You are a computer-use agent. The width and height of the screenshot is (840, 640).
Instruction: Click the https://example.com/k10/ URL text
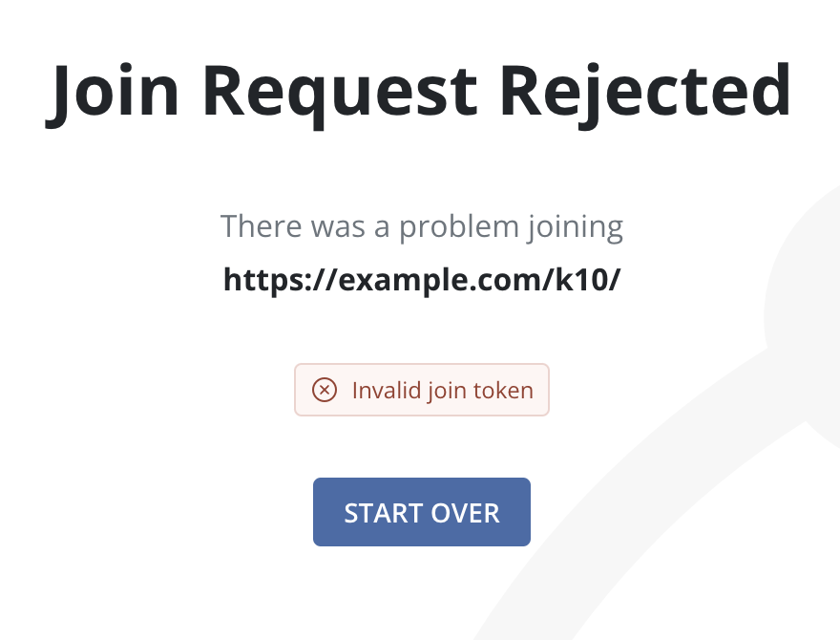click(421, 280)
